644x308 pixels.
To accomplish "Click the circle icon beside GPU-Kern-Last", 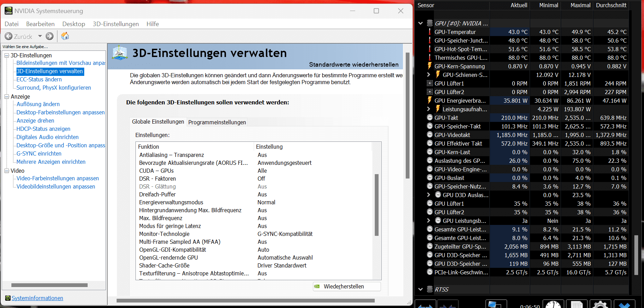I will click(430, 152).
